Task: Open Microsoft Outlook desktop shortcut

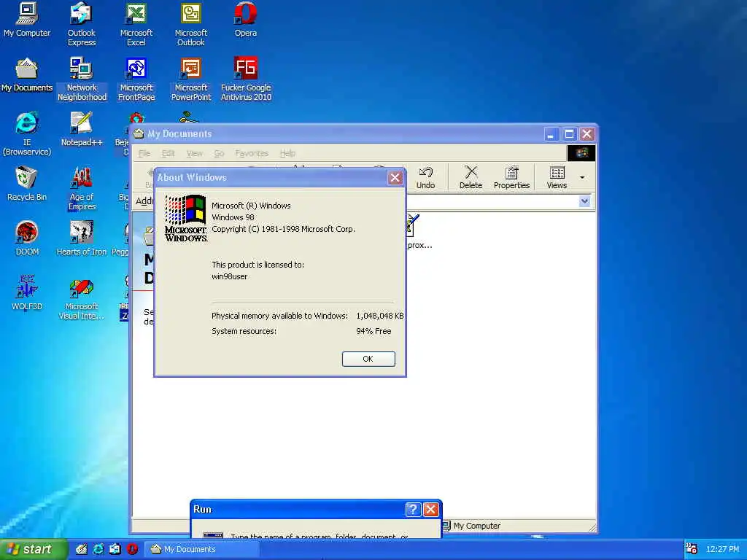Action: click(x=191, y=24)
